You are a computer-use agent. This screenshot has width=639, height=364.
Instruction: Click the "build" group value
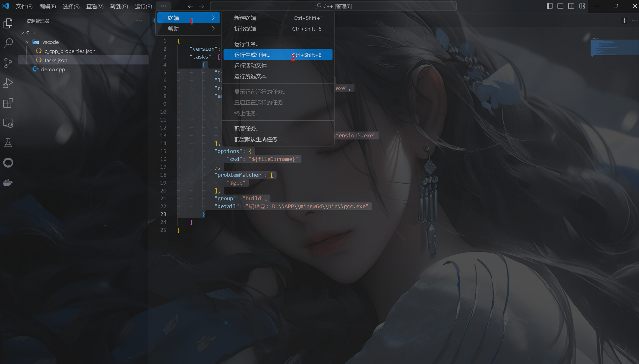tap(253, 199)
